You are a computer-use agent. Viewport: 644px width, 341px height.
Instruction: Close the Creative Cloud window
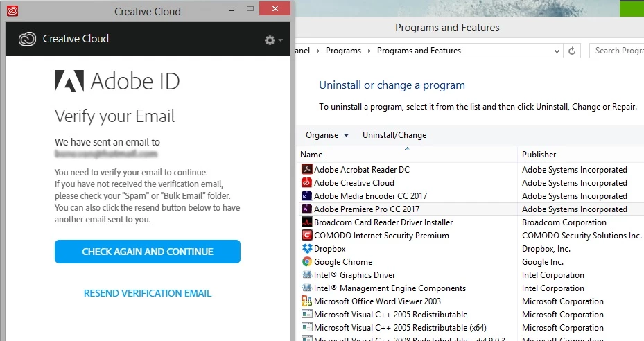tap(275, 8)
